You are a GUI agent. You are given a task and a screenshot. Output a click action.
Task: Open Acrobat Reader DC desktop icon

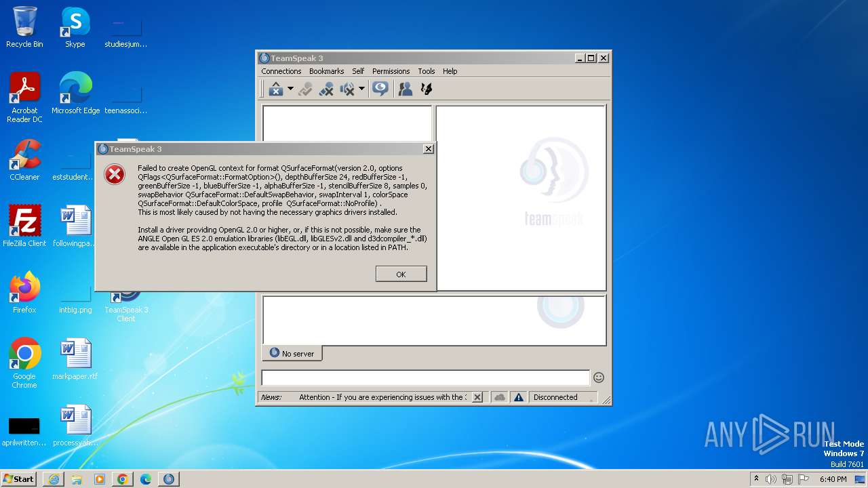24,98
